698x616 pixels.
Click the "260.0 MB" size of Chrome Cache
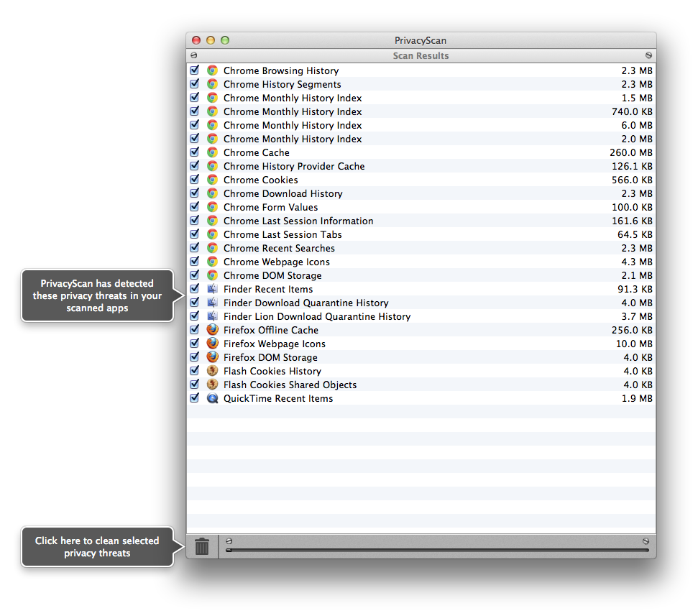tap(630, 152)
